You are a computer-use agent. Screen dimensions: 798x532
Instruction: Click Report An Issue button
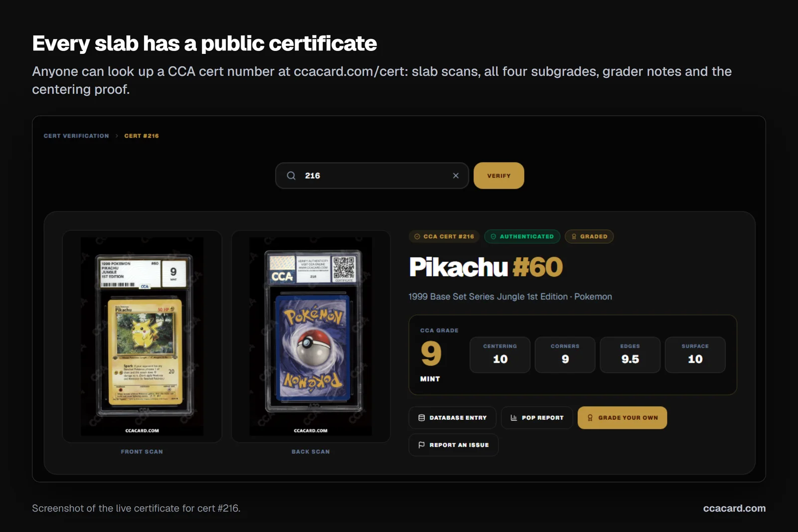click(453, 445)
